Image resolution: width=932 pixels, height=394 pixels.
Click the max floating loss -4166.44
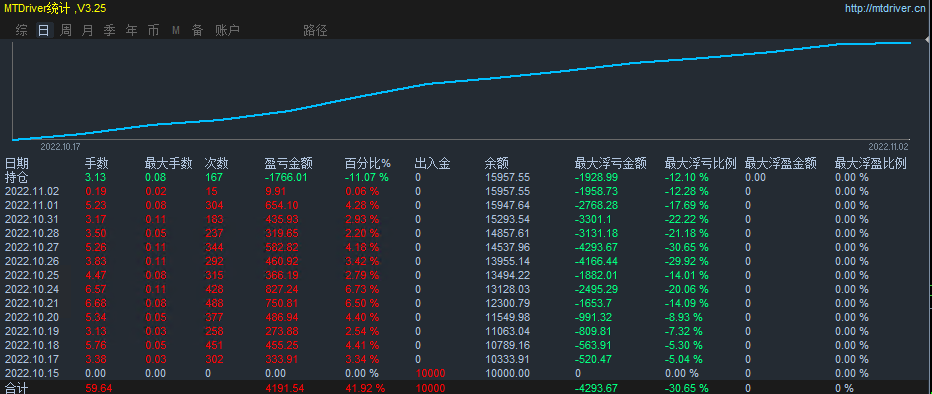click(596, 261)
